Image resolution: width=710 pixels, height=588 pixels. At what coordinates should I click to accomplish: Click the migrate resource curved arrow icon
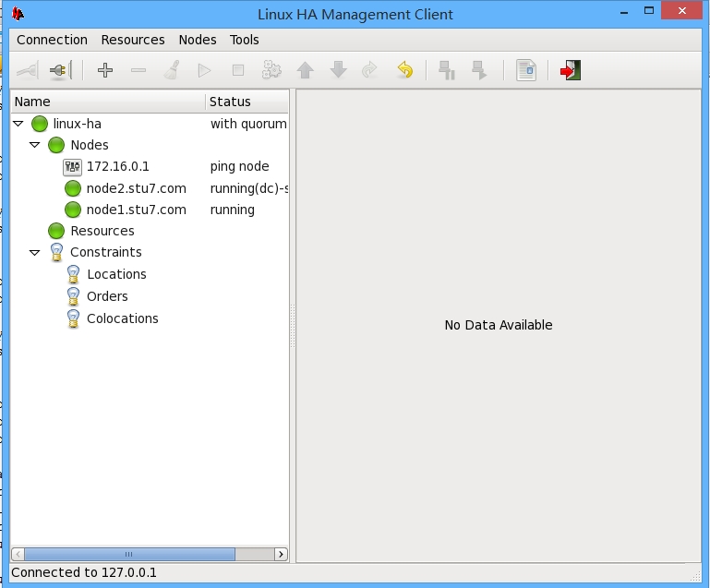[370, 70]
